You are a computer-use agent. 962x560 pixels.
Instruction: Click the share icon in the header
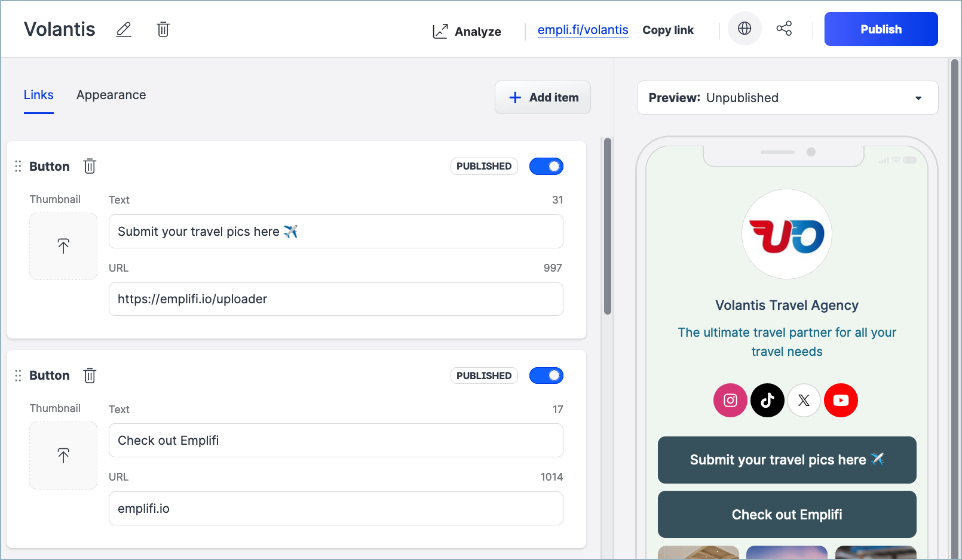point(784,29)
